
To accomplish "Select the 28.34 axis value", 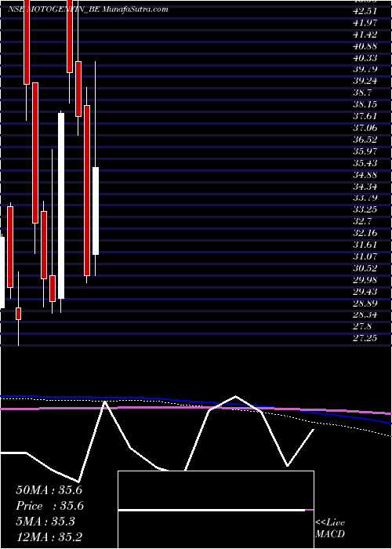I will [365, 314].
